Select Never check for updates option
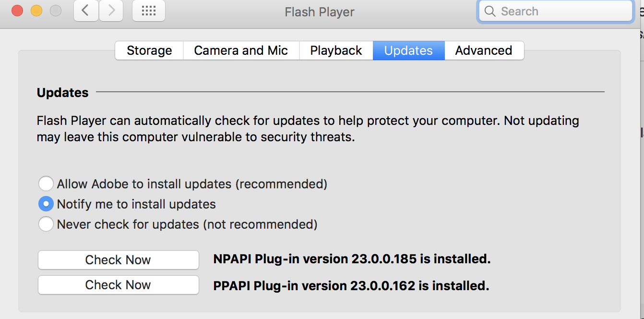Viewport: 644px width, 319px height. pos(46,224)
